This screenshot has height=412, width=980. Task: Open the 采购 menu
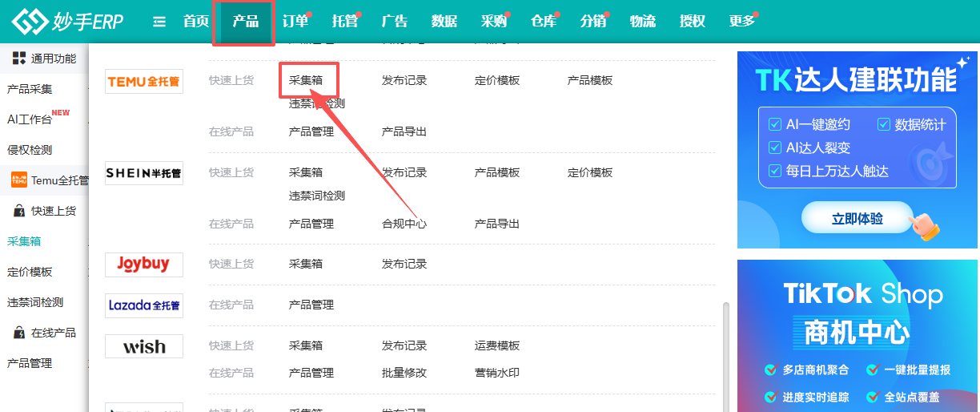coord(494,22)
